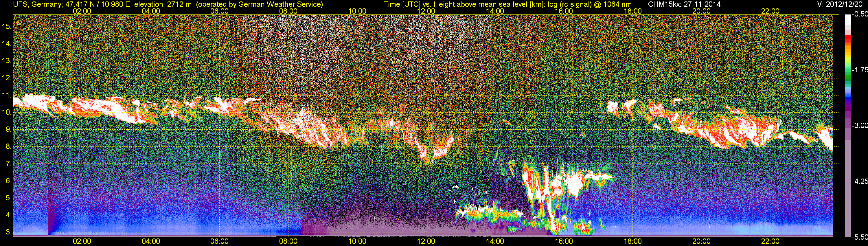Click the 12:00 label on the top time axis

click(x=426, y=11)
